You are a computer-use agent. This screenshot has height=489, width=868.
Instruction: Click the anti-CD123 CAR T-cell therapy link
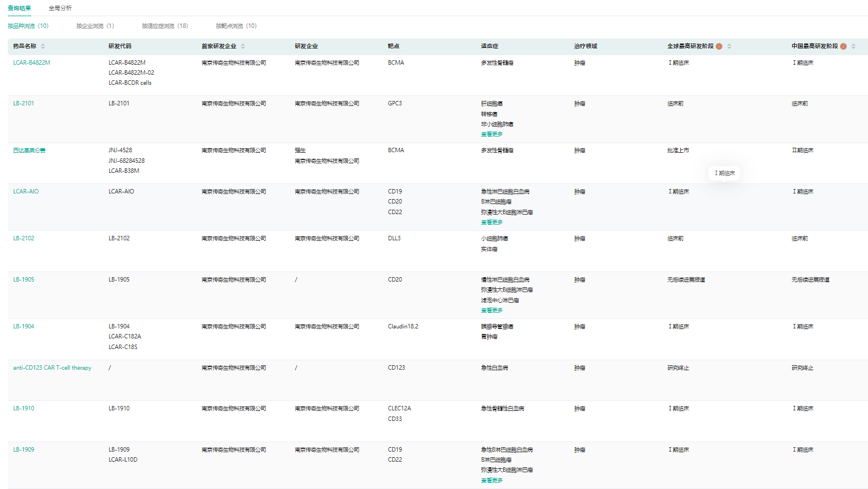tap(52, 368)
